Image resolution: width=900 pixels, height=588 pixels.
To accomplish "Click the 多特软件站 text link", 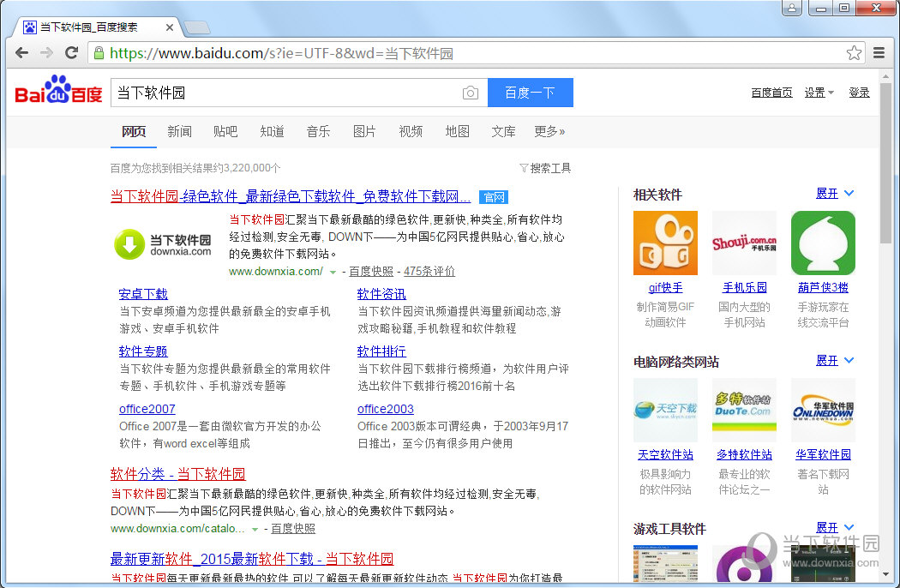I will 745,454.
